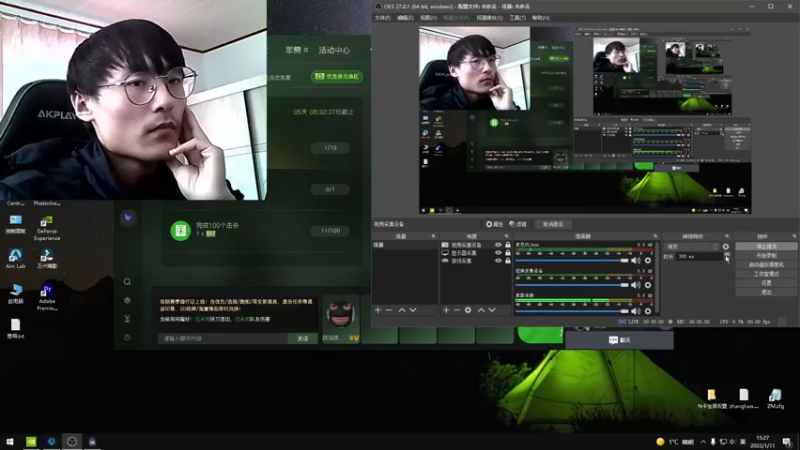Open settings gear of 视频采集设备 mixer channel
The width and height of the screenshot is (800, 450).
point(648,285)
